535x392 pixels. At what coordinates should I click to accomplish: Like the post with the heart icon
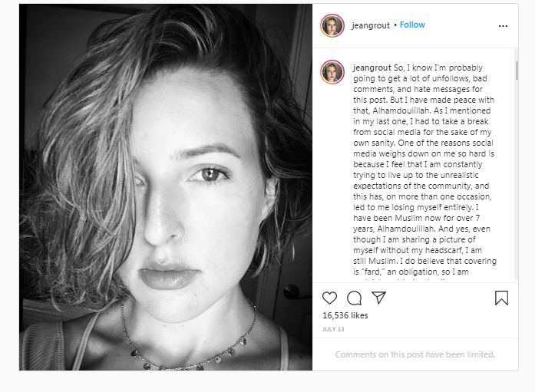click(329, 298)
